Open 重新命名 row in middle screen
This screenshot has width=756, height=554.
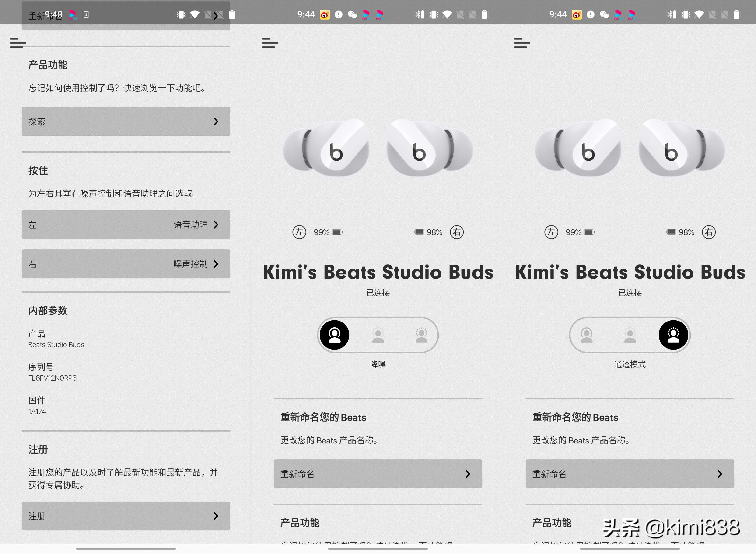tap(378, 474)
